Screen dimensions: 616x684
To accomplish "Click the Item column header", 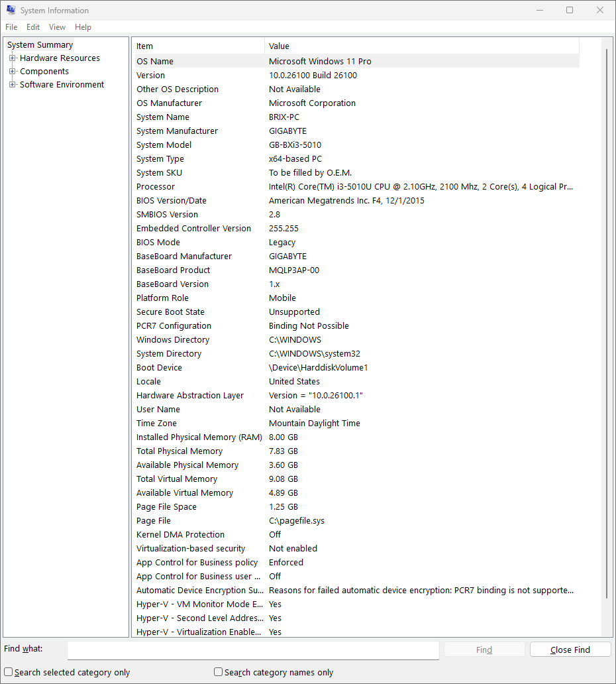I will pyautogui.click(x=197, y=46).
